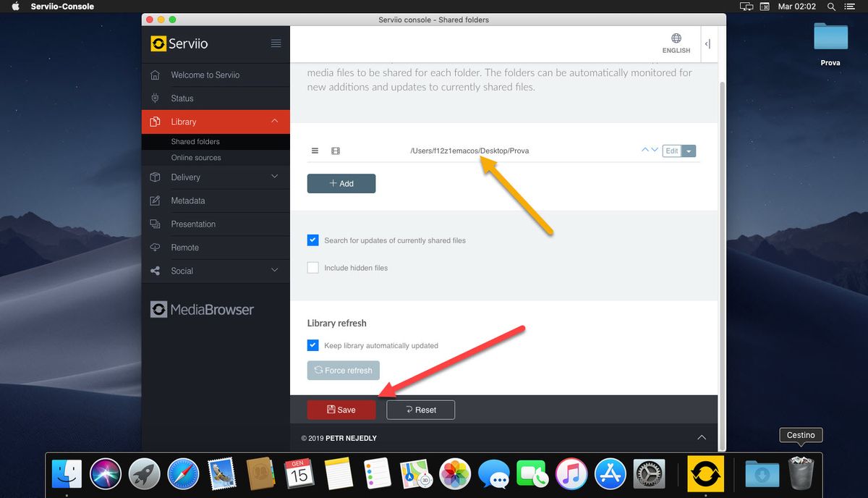This screenshot has width=868, height=498.
Task: Click the Save button
Action: (x=341, y=409)
